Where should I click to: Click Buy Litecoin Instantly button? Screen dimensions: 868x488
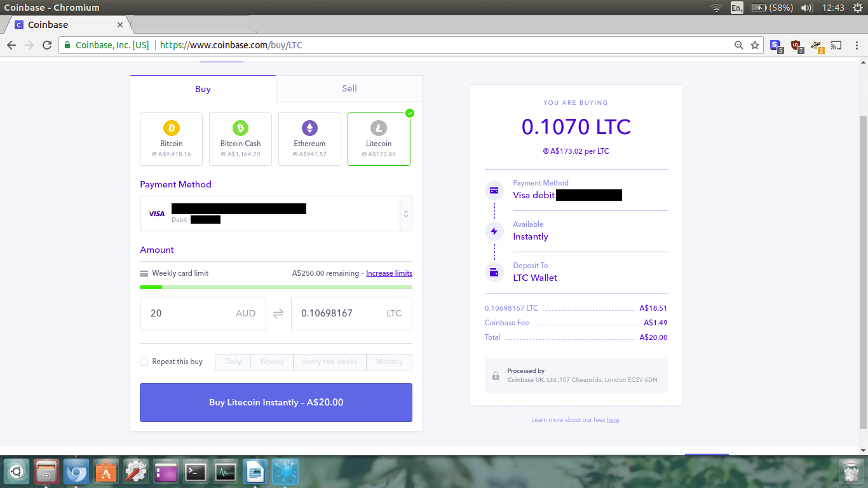(x=276, y=402)
